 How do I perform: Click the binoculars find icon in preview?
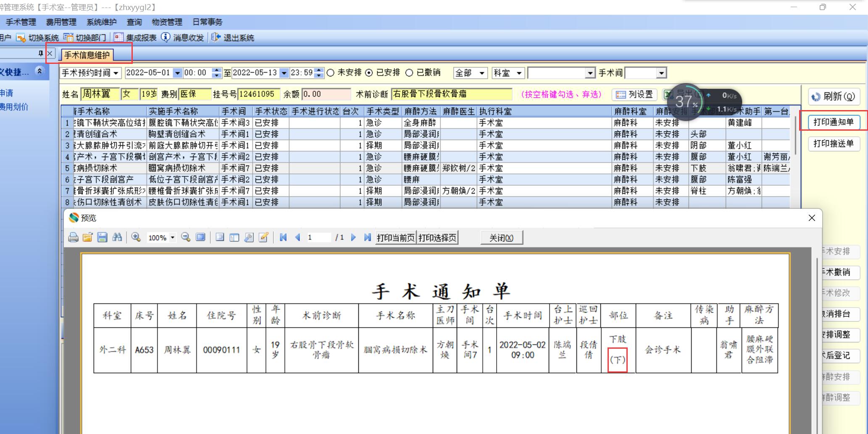point(117,237)
